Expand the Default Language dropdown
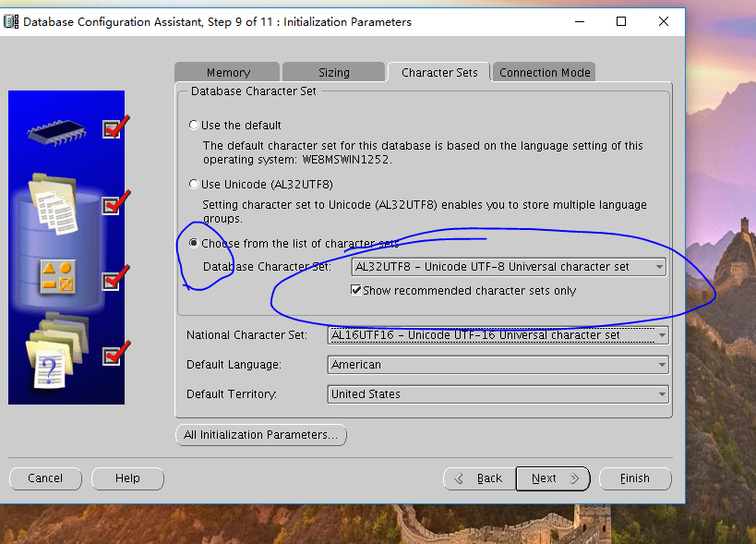The image size is (756, 544). click(498, 365)
